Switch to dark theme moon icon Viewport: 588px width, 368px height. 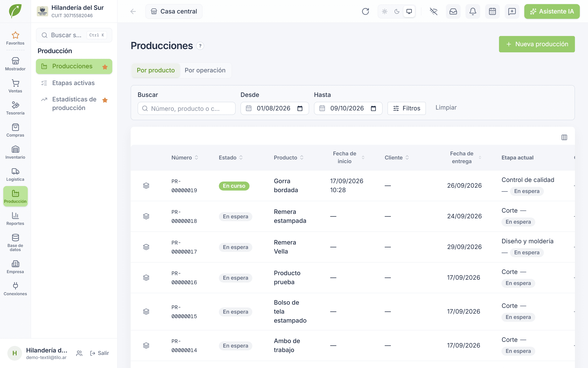tap(397, 11)
